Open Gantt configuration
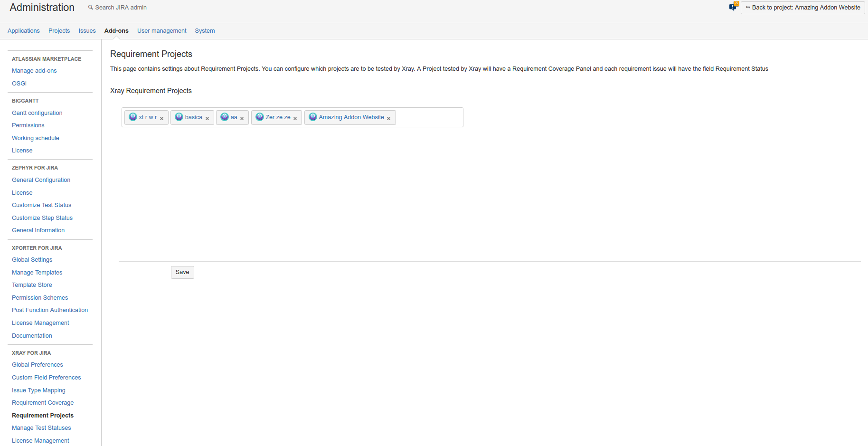This screenshot has width=868, height=446. (x=37, y=113)
